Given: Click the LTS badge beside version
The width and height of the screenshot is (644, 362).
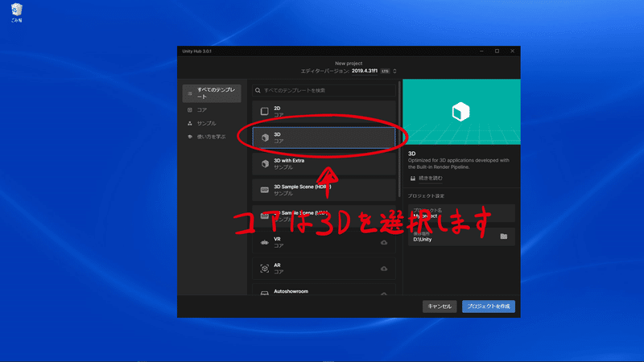Looking at the screenshot, I should 385,71.
